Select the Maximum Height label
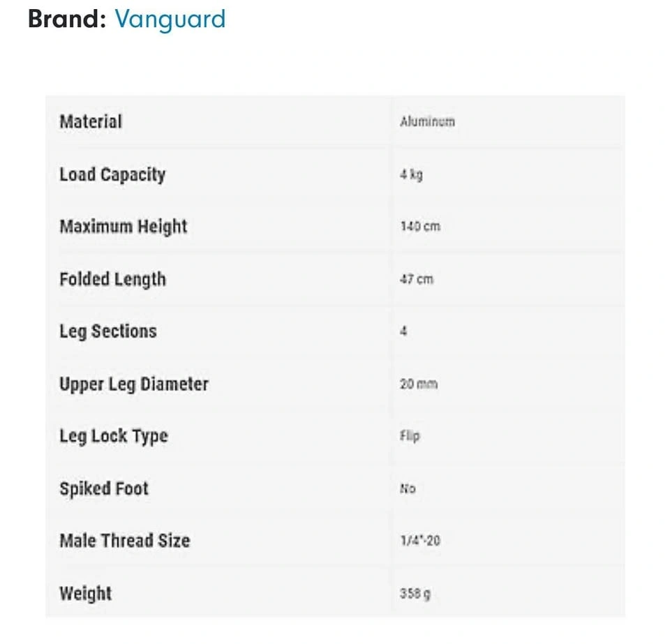 [x=124, y=227]
